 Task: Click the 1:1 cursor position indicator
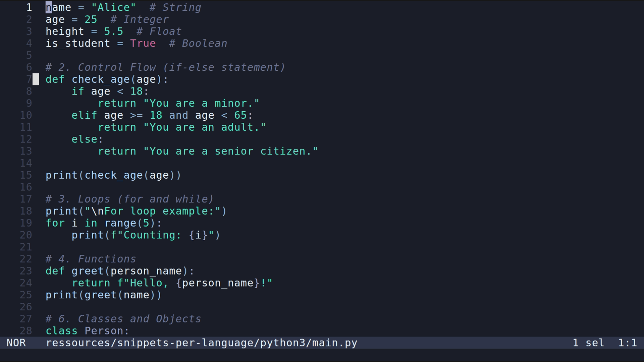(627, 343)
